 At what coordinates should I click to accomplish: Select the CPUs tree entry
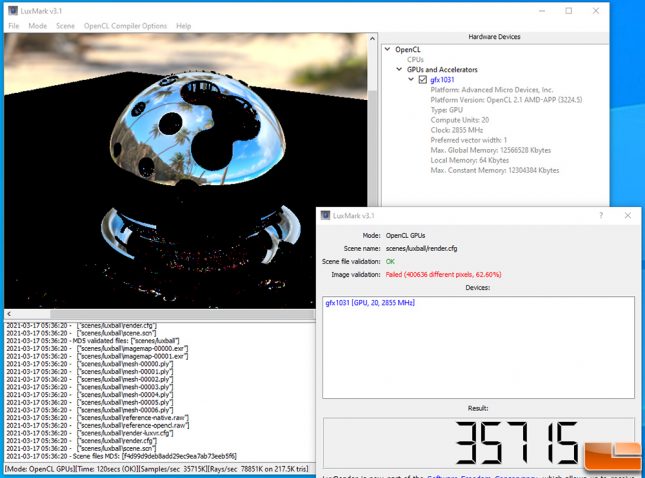click(415, 59)
